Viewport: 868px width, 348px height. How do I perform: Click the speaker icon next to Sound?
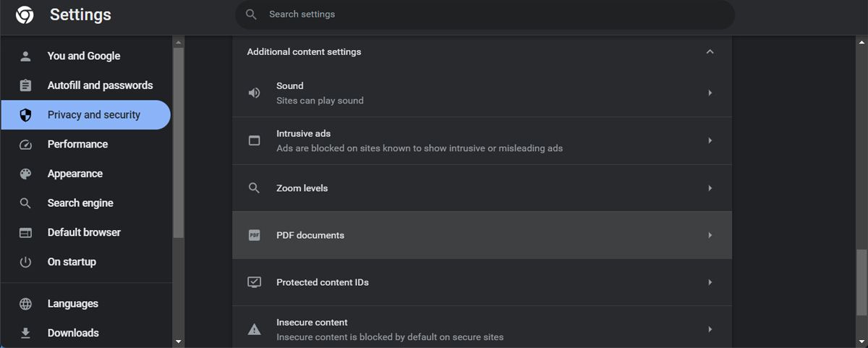click(x=254, y=93)
